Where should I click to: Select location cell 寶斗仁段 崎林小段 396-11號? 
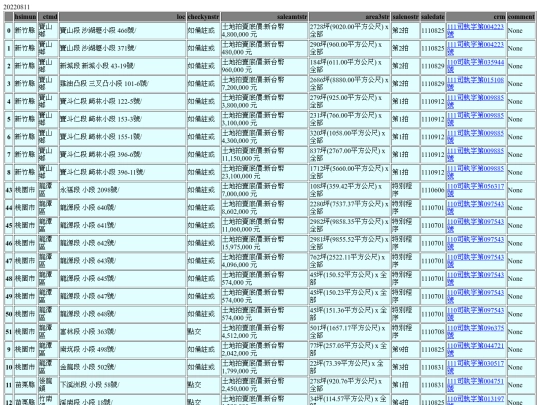click(123, 172)
